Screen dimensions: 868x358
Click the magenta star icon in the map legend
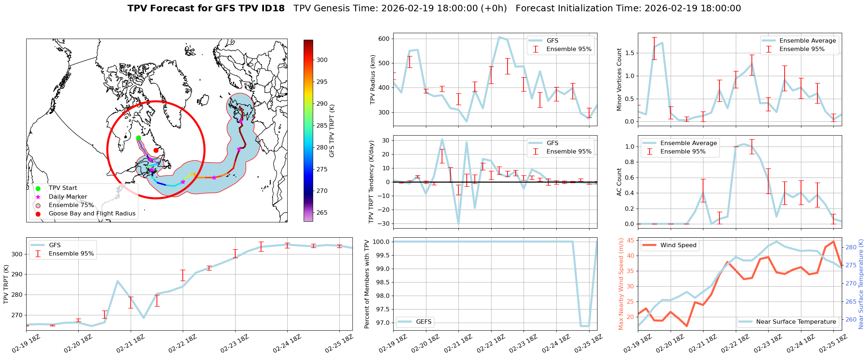[x=38, y=197]
